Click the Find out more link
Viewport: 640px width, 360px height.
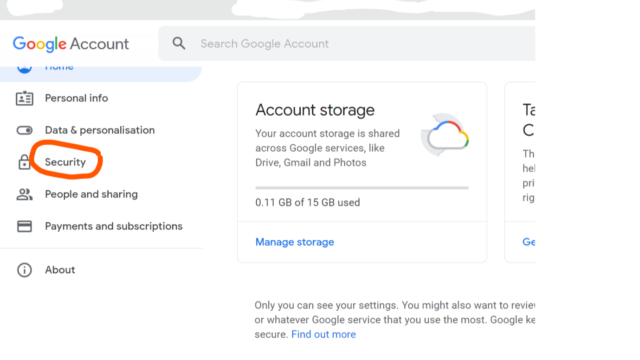click(x=324, y=334)
